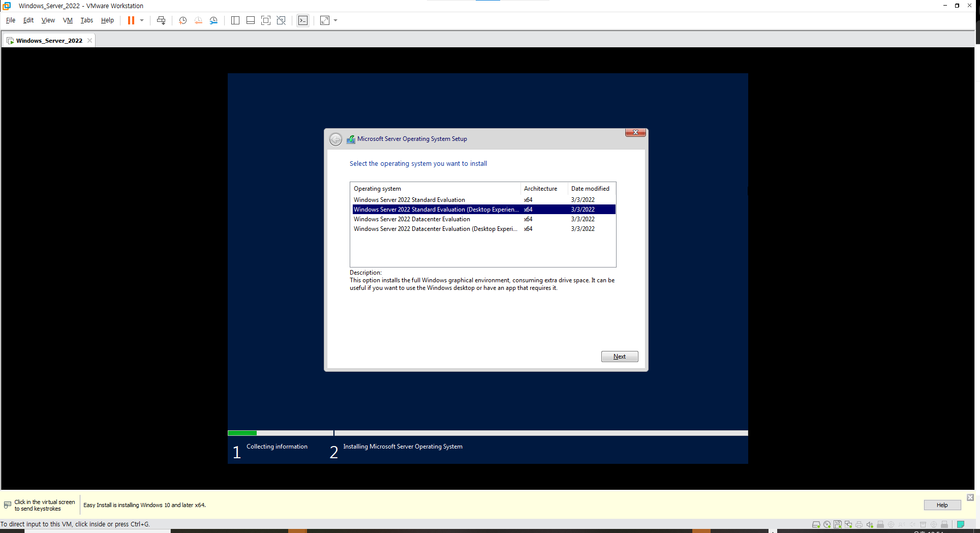Click the printer status icon
980x533 pixels.
pyautogui.click(x=859, y=524)
